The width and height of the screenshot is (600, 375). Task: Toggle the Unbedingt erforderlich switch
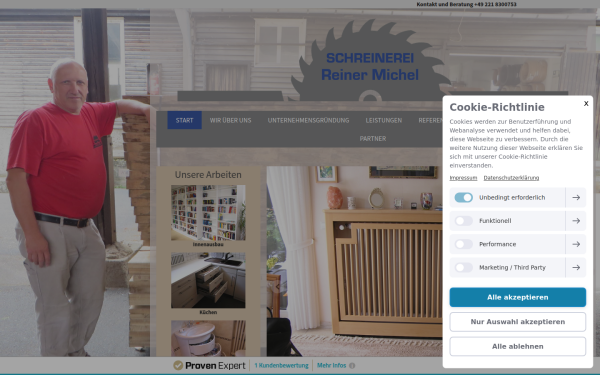click(463, 197)
